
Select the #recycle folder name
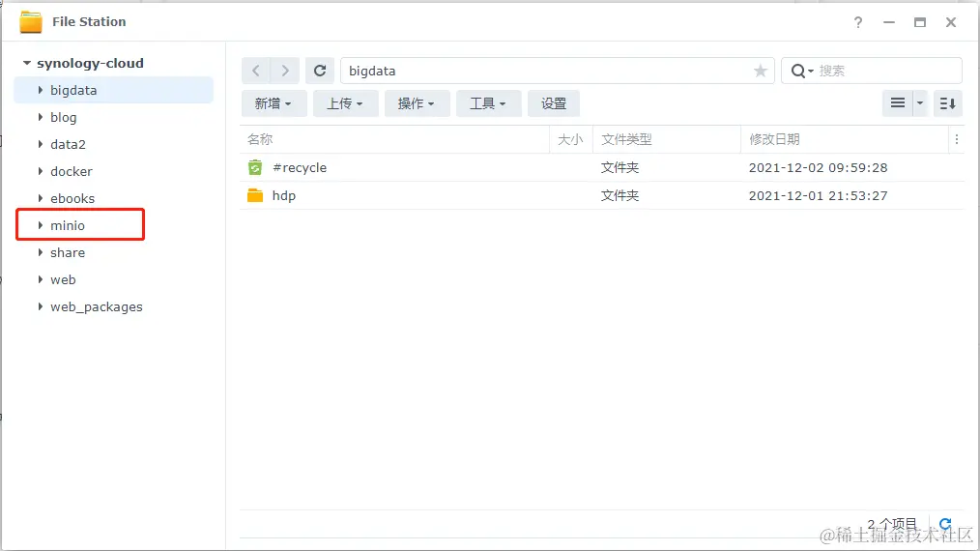pos(300,167)
